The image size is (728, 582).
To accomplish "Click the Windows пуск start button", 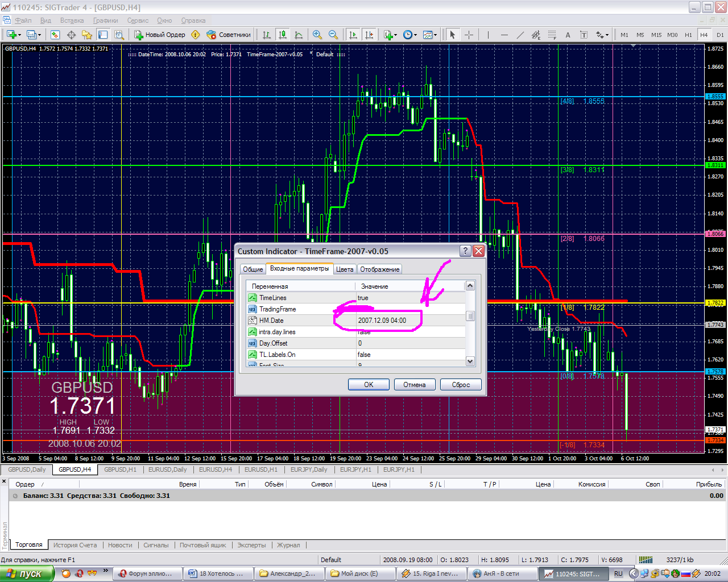I will click(27, 574).
